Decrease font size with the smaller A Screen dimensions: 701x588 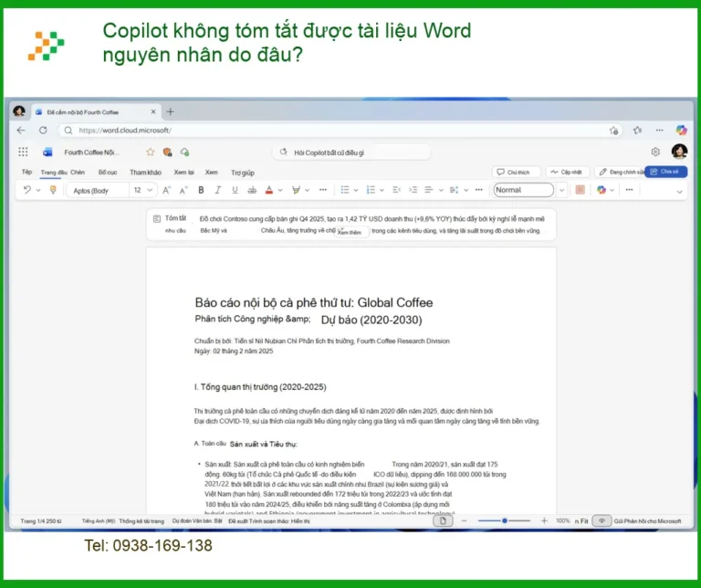point(183,190)
